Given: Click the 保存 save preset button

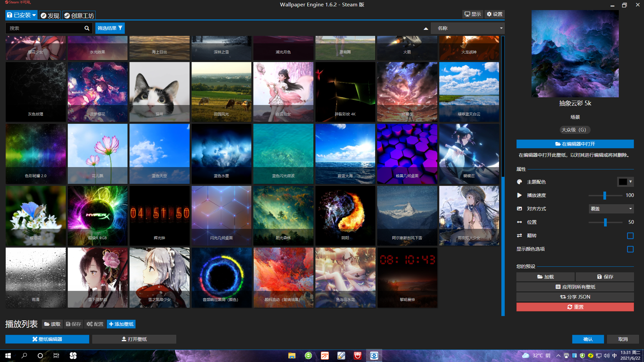Looking at the screenshot, I should click(605, 277).
